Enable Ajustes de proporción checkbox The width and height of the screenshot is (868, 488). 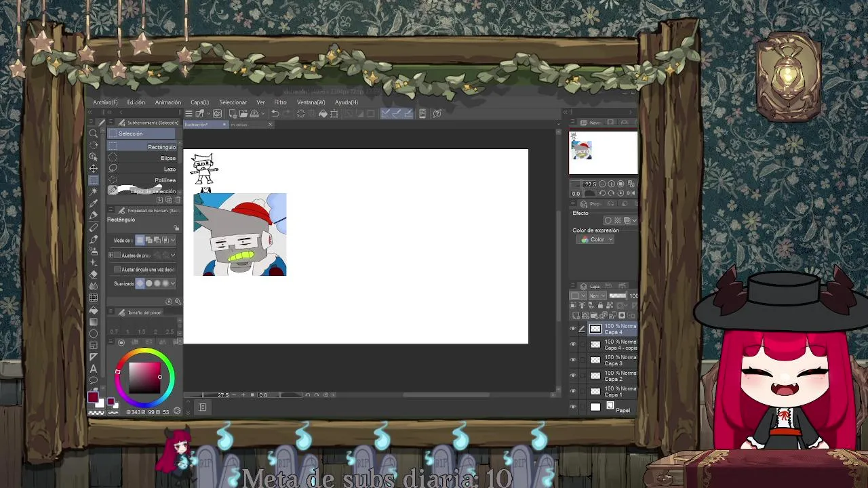pyautogui.click(x=117, y=255)
